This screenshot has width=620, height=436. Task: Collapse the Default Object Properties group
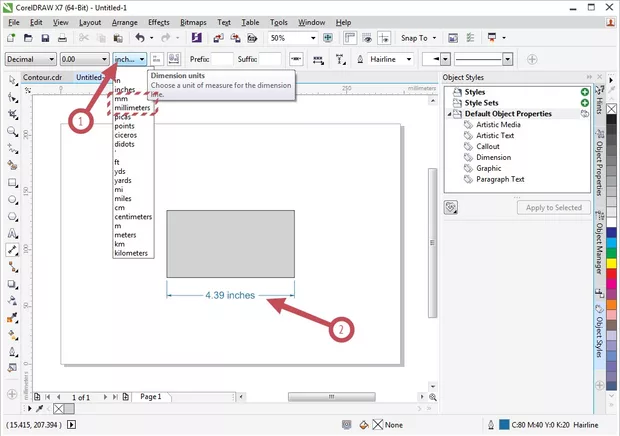[x=449, y=114]
